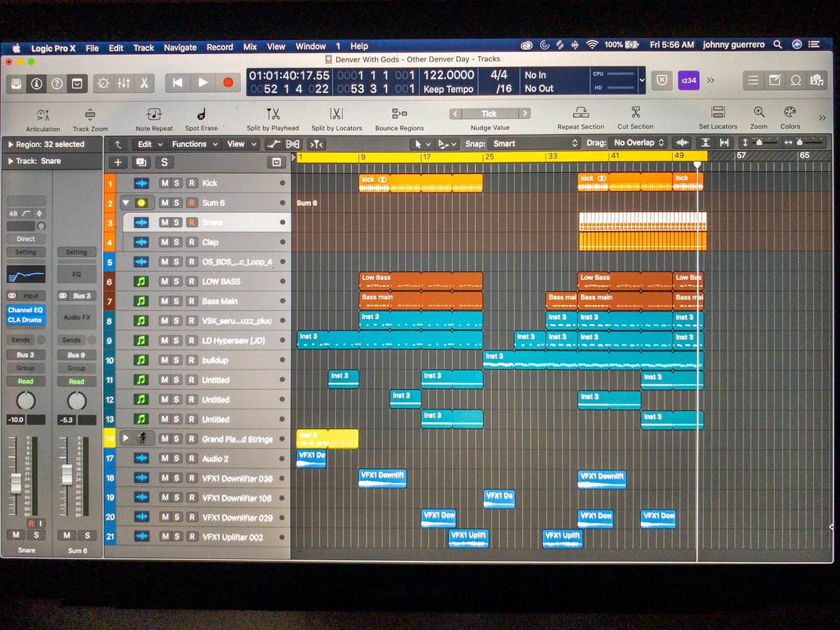Open Editors scissors icon
Viewport: 840px width, 630px height.
tap(143, 83)
